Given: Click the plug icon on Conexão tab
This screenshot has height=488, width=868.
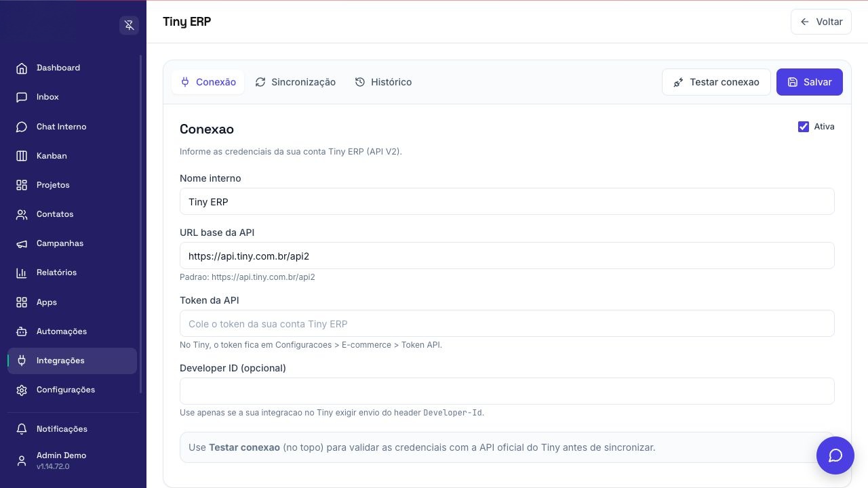Looking at the screenshot, I should point(185,82).
